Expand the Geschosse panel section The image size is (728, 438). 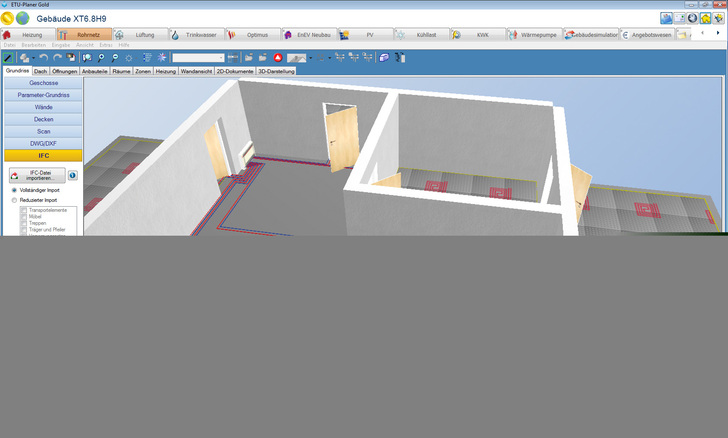pyautogui.click(x=43, y=82)
